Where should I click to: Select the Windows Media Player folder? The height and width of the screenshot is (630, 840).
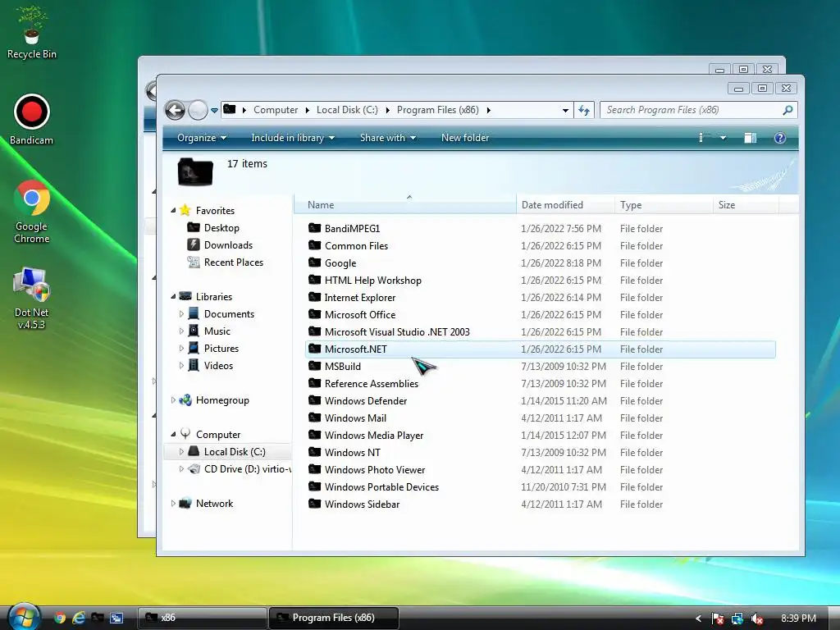[374, 435]
